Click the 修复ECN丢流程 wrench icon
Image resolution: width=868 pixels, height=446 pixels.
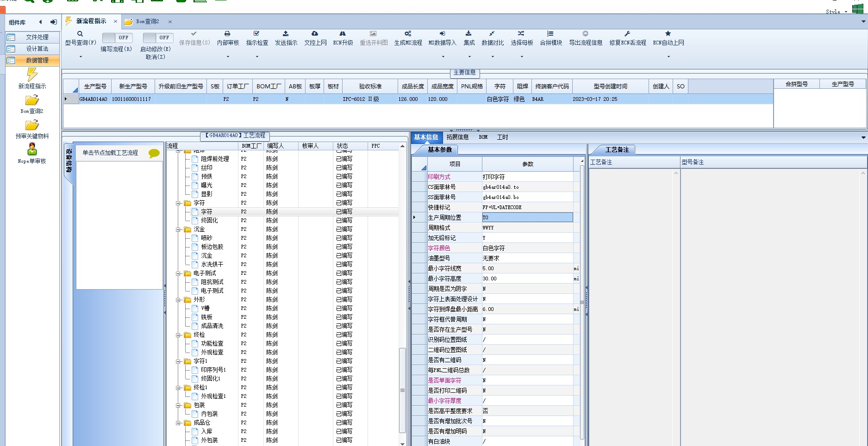pyautogui.click(x=627, y=34)
